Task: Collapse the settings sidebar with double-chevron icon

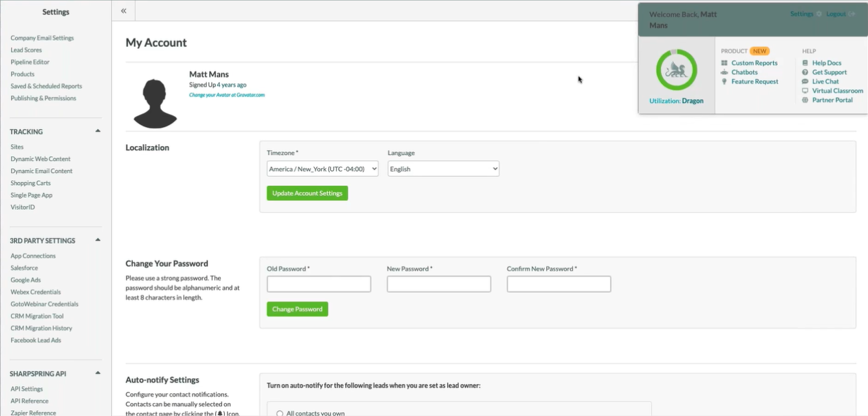Action: pos(124,11)
